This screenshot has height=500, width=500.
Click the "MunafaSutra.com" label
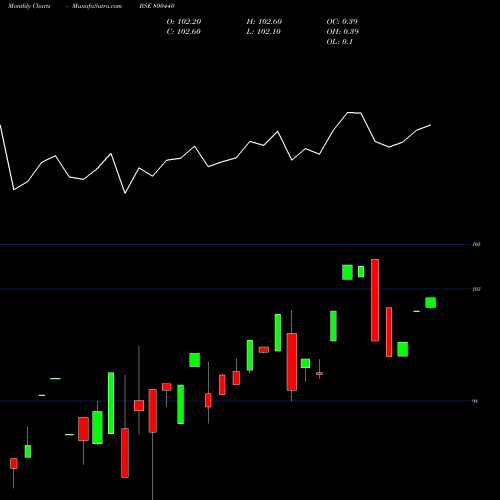97,6
